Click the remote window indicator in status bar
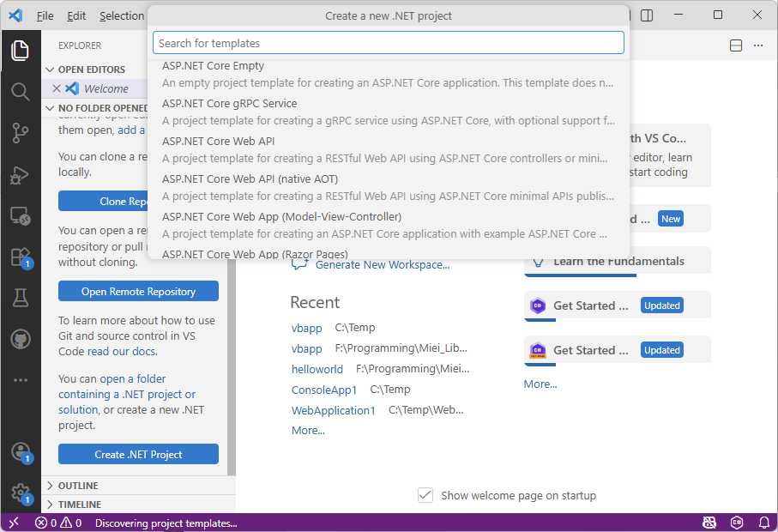This screenshot has height=532, width=778. [14, 523]
